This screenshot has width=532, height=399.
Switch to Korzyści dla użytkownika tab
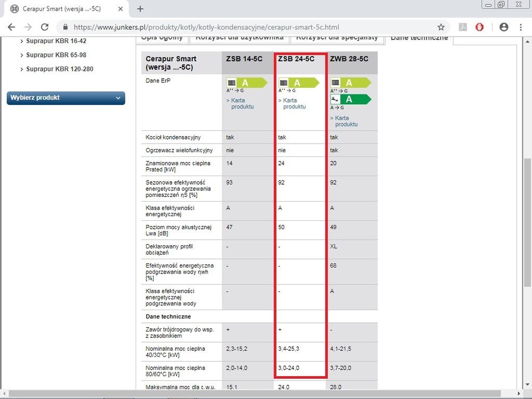coord(241,37)
